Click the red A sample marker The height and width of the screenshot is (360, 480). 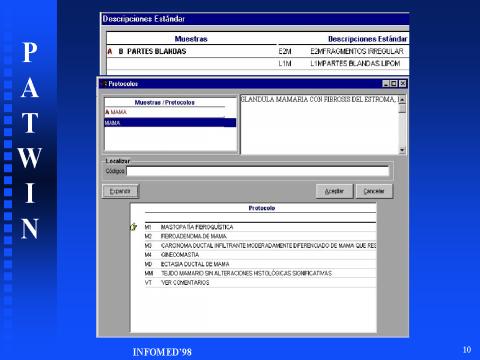click(x=110, y=51)
